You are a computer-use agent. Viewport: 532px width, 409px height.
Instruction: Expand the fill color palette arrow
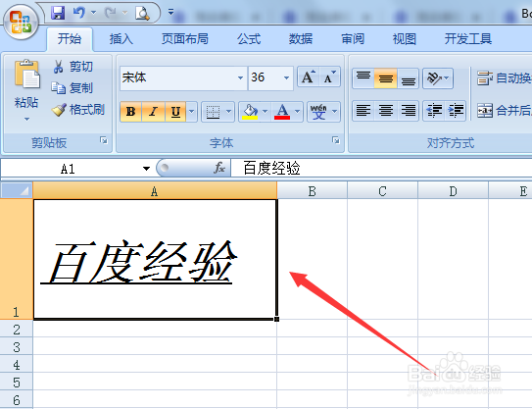click(266, 111)
